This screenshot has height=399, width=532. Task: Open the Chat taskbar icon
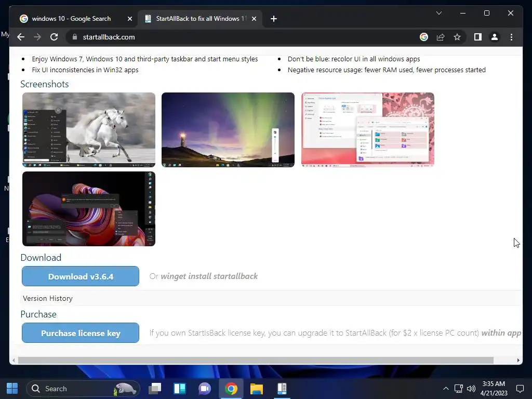[205, 389]
